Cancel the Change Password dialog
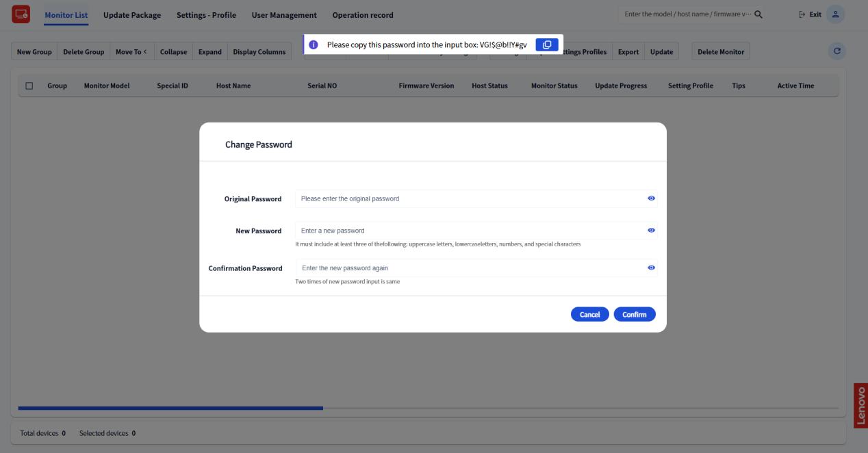The width and height of the screenshot is (868, 453). 589,314
